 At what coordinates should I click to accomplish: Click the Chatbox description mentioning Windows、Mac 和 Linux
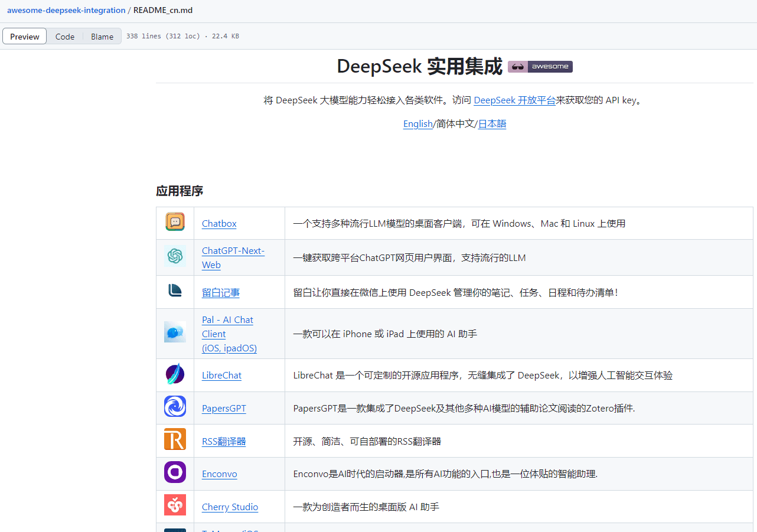click(459, 224)
